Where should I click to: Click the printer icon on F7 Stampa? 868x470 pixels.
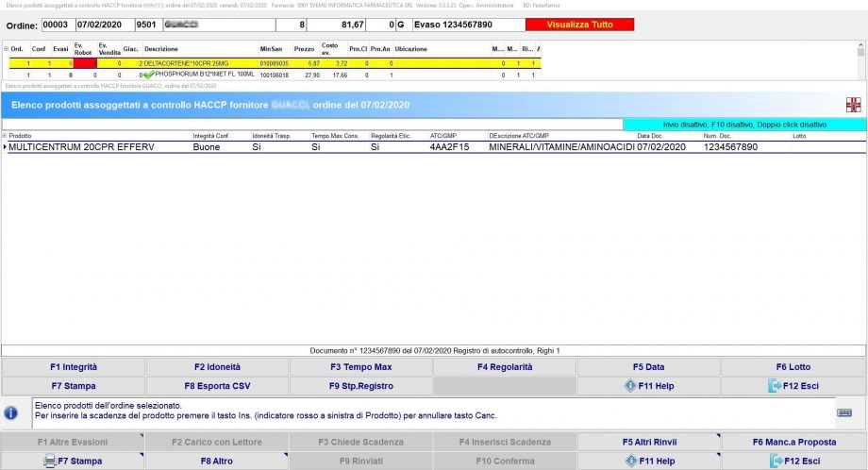point(50,461)
